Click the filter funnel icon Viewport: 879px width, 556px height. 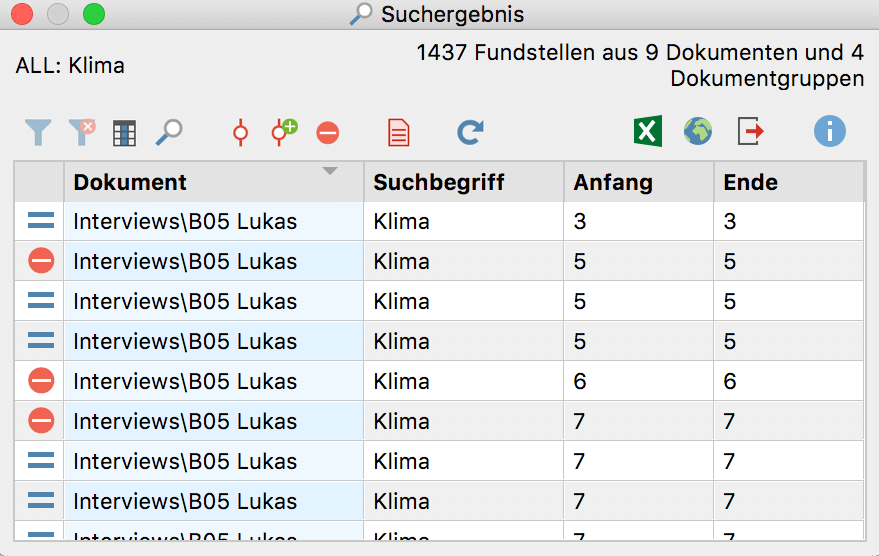pyautogui.click(x=38, y=133)
